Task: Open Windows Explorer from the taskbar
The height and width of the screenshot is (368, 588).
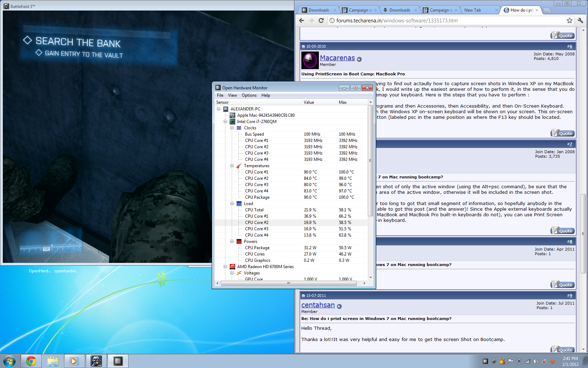Action: pyautogui.click(x=53, y=361)
